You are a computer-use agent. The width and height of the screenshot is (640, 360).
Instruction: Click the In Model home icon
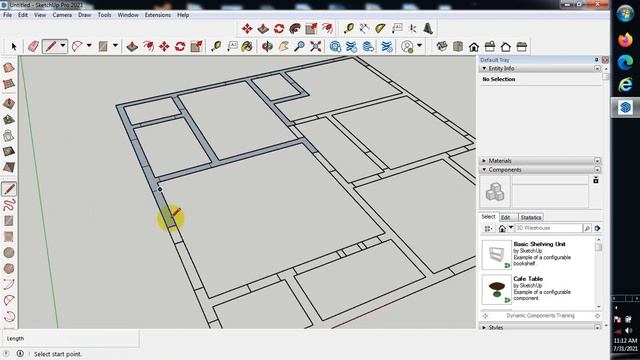coord(502,228)
